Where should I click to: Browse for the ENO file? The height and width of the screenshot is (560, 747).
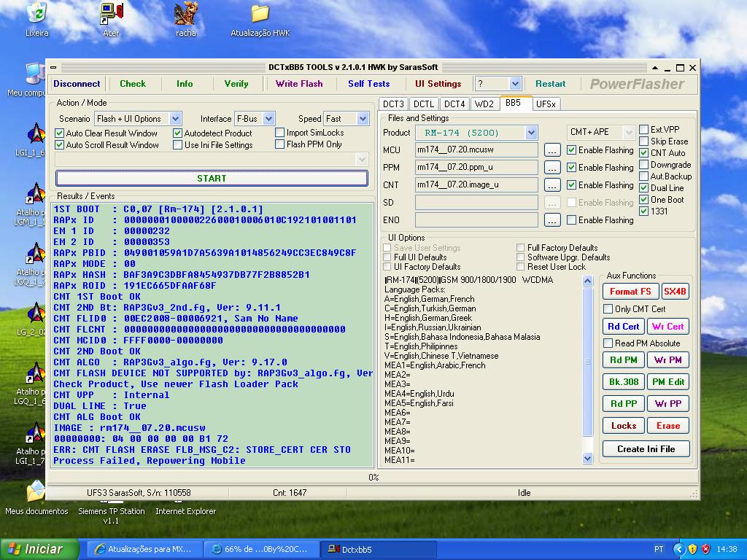coord(552,220)
